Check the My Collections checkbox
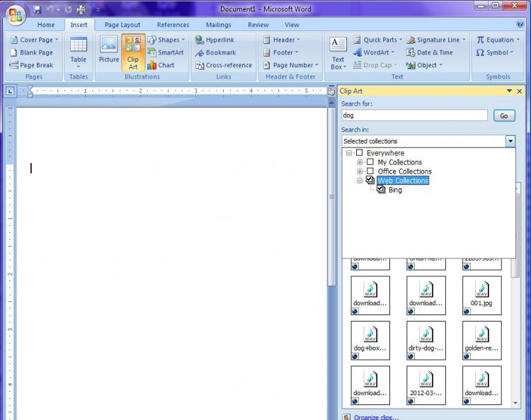This screenshot has height=420, width=531. tap(370, 162)
